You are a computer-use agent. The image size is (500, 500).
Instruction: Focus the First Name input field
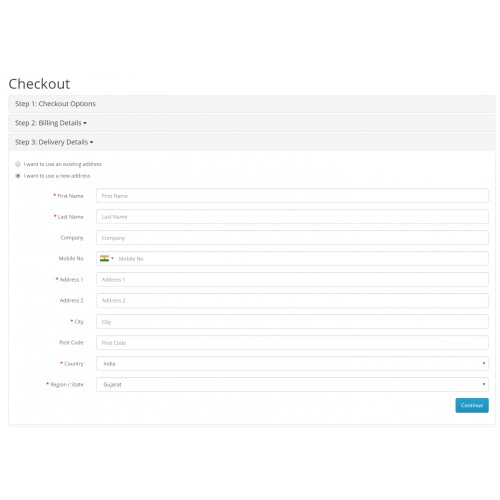coord(292,196)
